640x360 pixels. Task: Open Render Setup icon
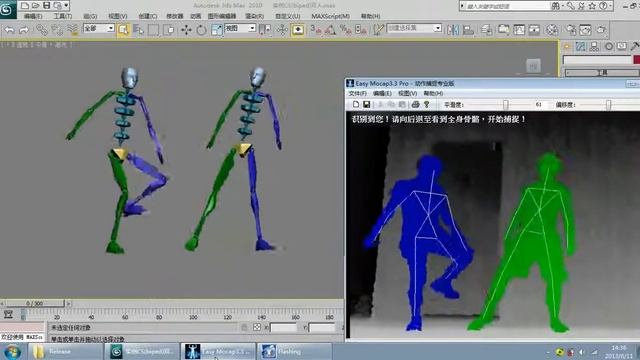[x=570, y=30]
